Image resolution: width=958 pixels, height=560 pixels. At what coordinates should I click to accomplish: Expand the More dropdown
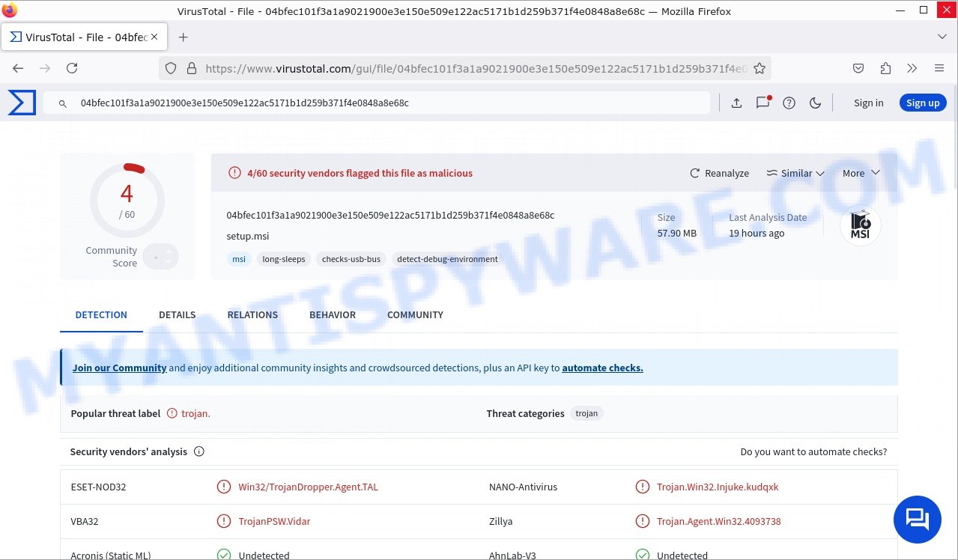[x=861, y=173]
